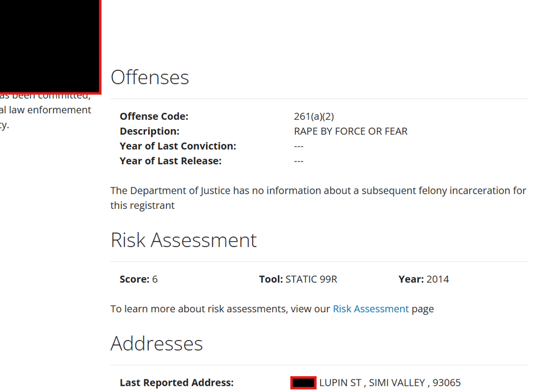
Task: Click the Offense Code label
Action: coord(154,116)
